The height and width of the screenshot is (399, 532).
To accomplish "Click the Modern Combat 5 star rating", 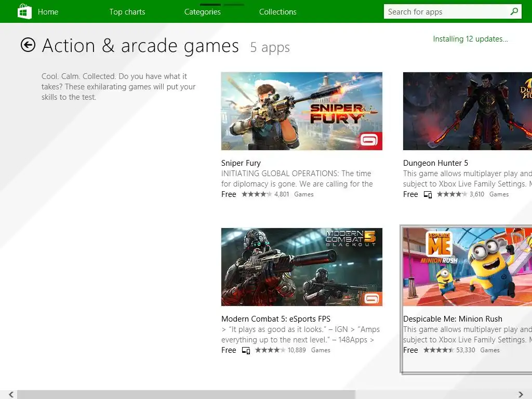I will (270, 350).
